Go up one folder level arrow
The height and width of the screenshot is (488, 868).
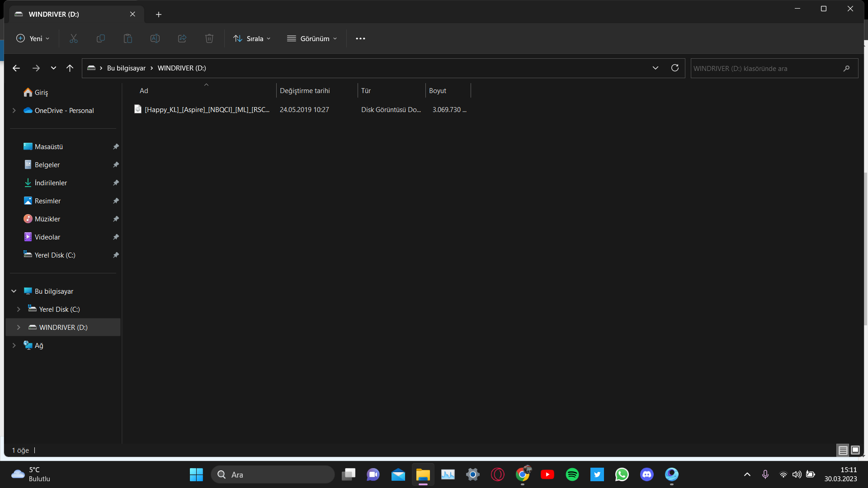pos(70,68)
